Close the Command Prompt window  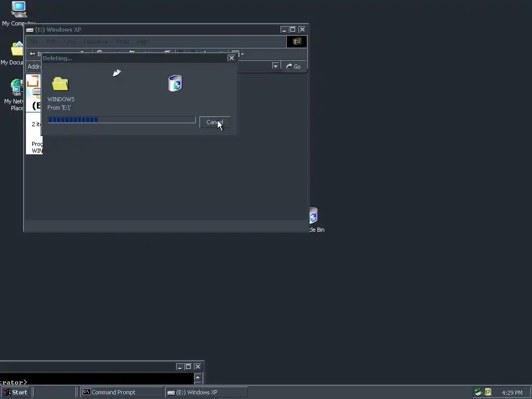click(x=198, y=367)
